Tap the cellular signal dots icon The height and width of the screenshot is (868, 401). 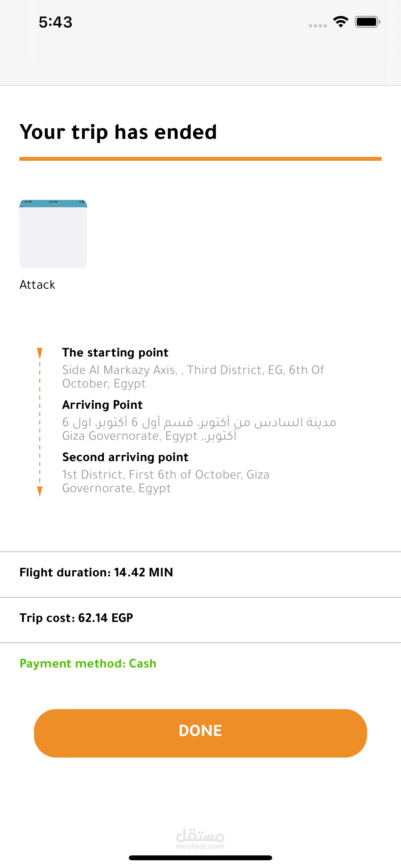pyautogui.click(x=317, y=26)
